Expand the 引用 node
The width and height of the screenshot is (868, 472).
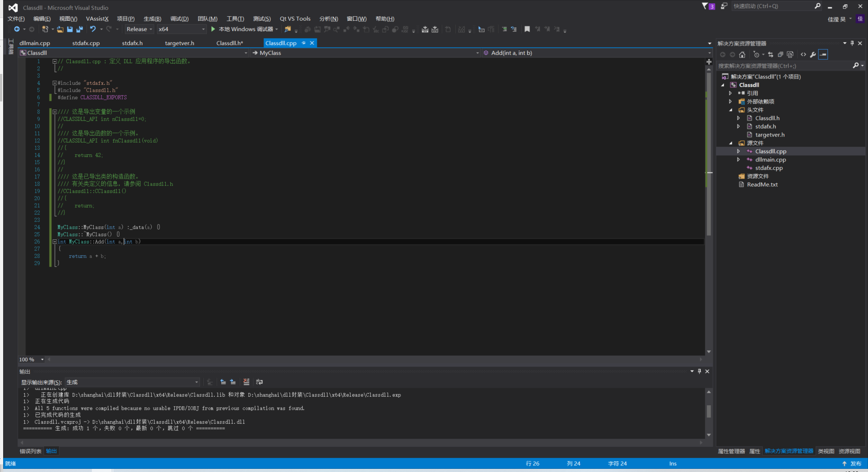coord(731,93)
